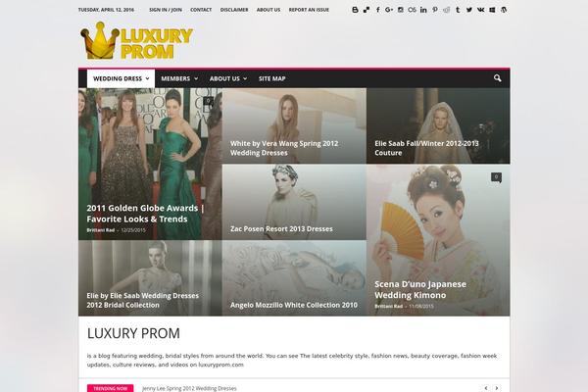Click Sign In / Join link
Image resolution: width=588 pixels, height=392 pixels.
[x=166, y=10]
